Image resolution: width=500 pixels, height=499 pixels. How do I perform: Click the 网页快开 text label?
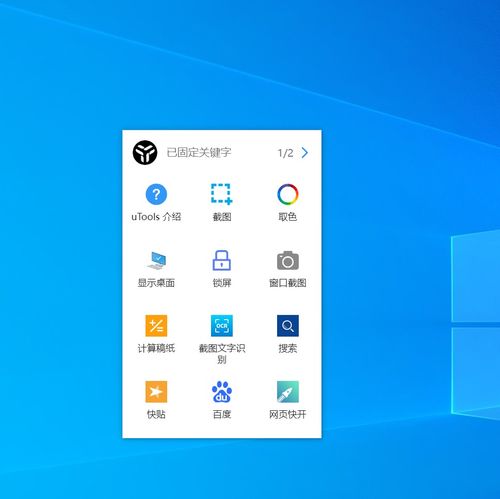tap(288, 414)
